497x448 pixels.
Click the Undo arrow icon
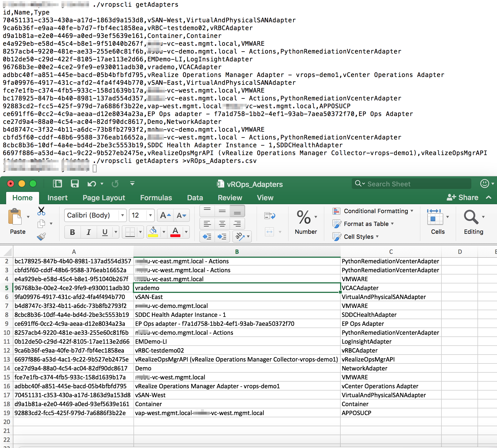pyautogui.click(x=92, y=184)
